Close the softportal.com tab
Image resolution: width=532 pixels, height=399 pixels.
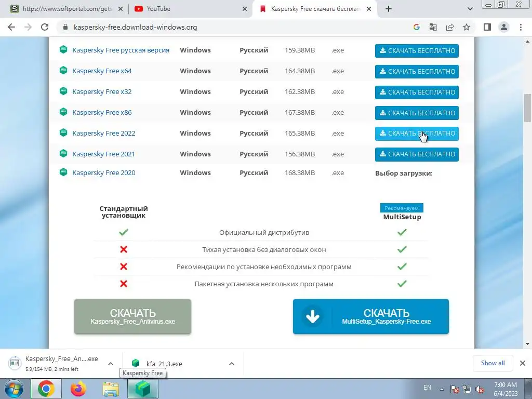tap(120, 9)
